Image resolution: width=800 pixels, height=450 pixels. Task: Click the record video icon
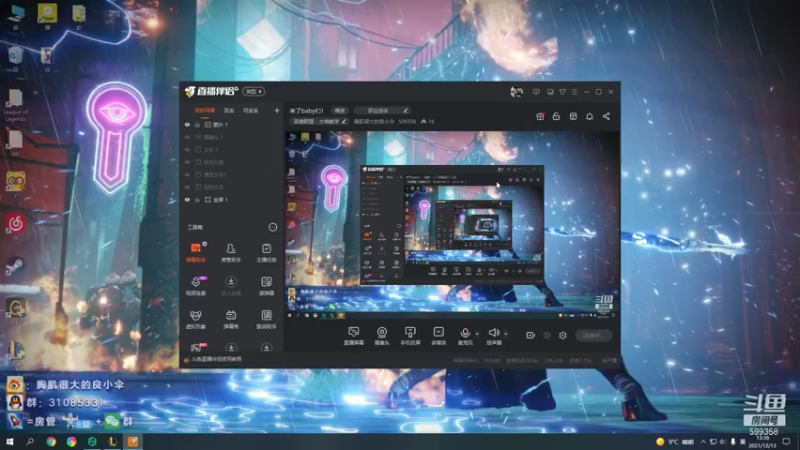tap(531, 335)
